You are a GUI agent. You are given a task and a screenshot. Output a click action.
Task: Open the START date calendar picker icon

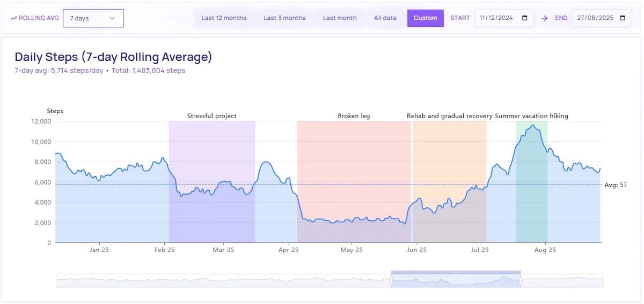pos(524,18)
